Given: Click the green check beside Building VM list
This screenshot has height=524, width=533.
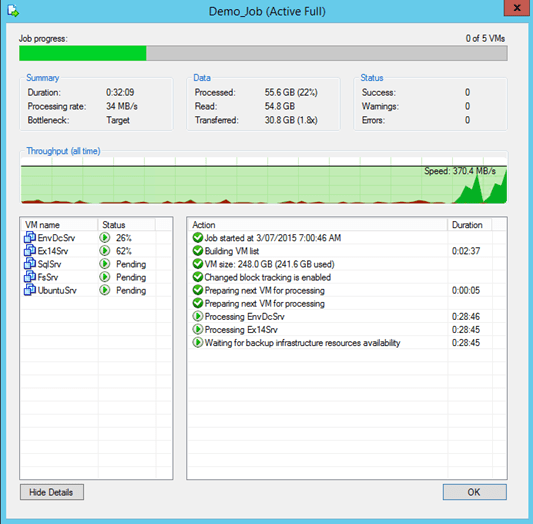Looking at the screenshot, I should pos(197,251).
